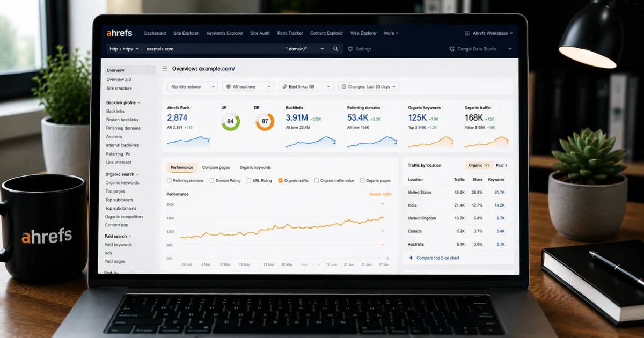Open Link intersect in the sidebar
This screenshot has width=644, height=338.
tap(119, 163)
